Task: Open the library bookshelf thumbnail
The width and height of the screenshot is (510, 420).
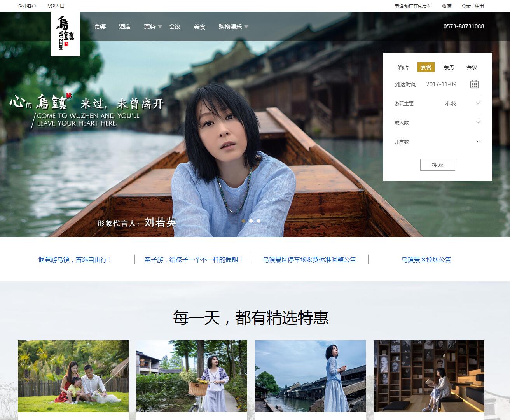Action: click(429, 376)
